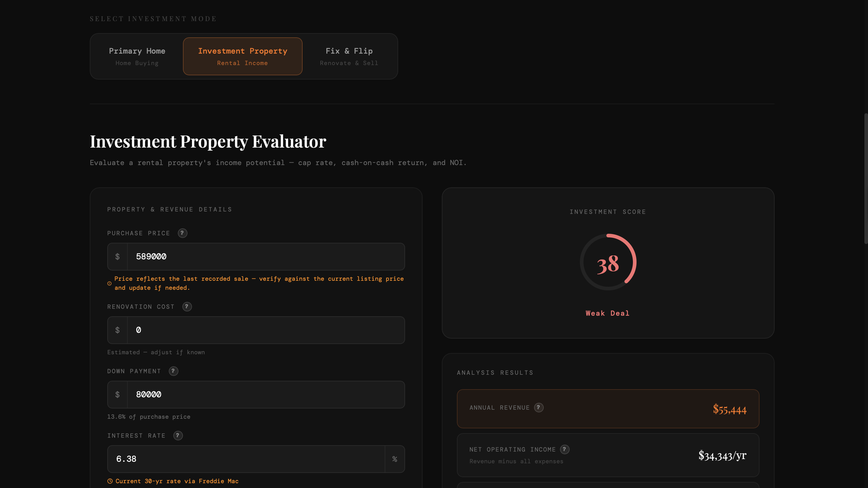Image resolution: width=868 pixels, height=488 pixels.
Task: Switch to Primary Home mode tab
Action: pos(137,56)
